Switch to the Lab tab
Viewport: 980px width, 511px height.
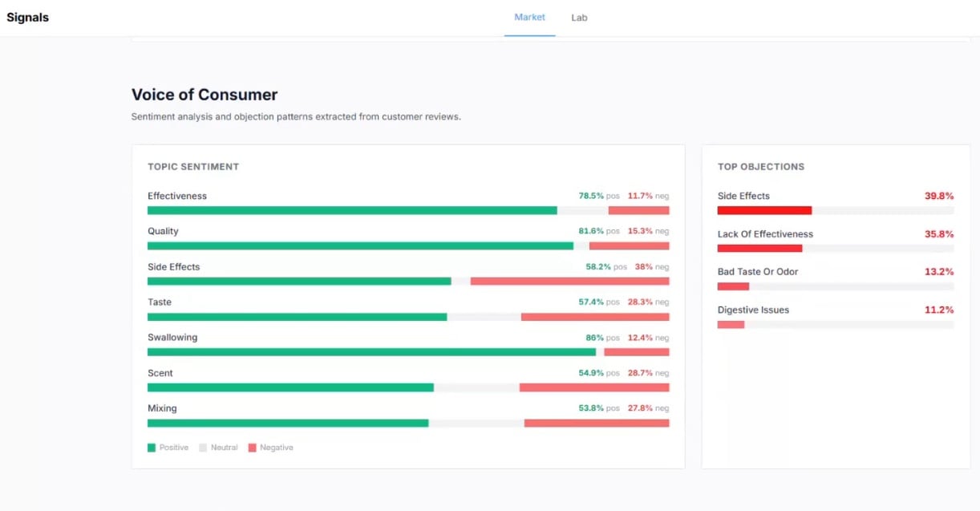coord(579,17)
